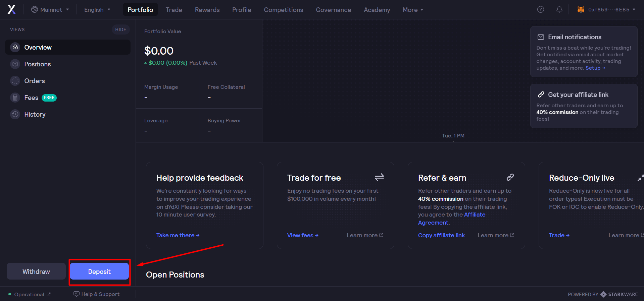Viewport: 644px width, 301px height.
Task: Open the Rewards tab
Action: (x=207, y=10)
